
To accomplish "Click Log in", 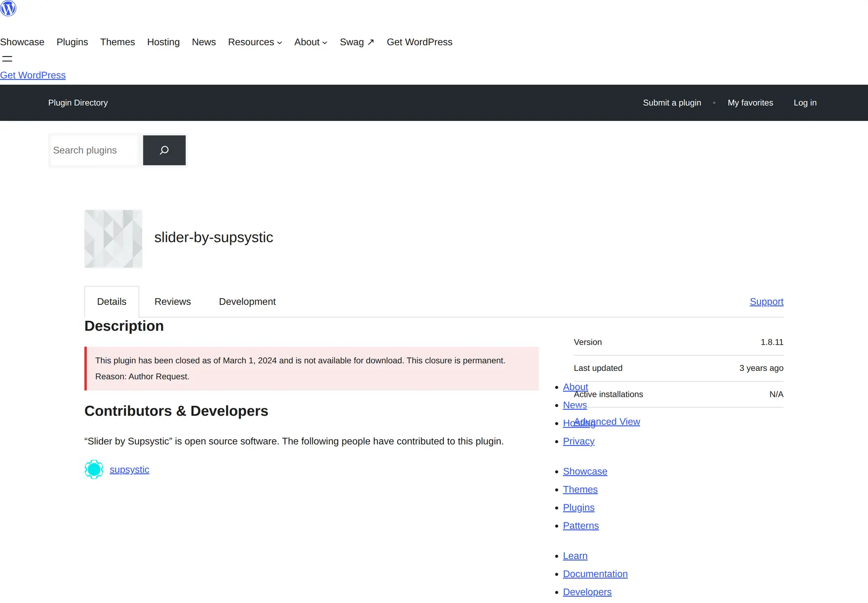I will point(805,103).
